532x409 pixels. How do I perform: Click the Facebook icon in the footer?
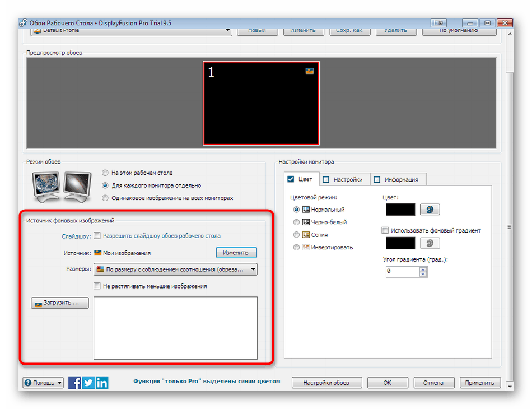(x=74, y=383)
